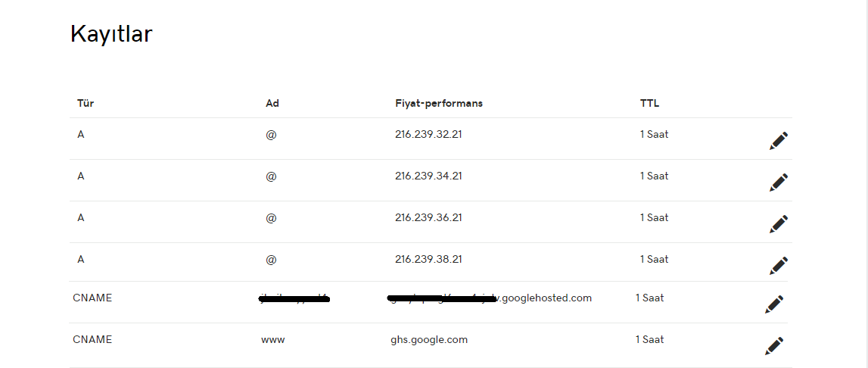This screenshot has height=368, width=868.
Task: Edit the 216.239.38.21 A record
Action: 779,266
